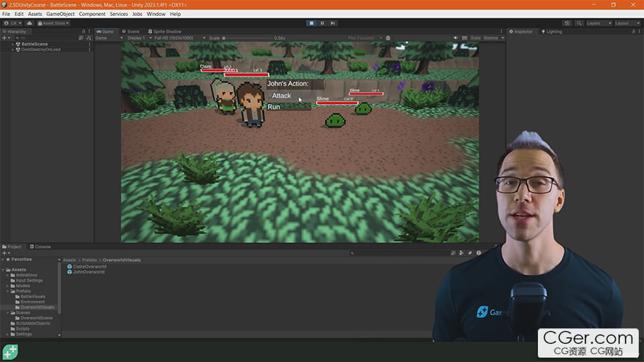Toggle the shortcuts keyboard icon in Game view
The image size is (644, 362).
click(x=465, y=38)
